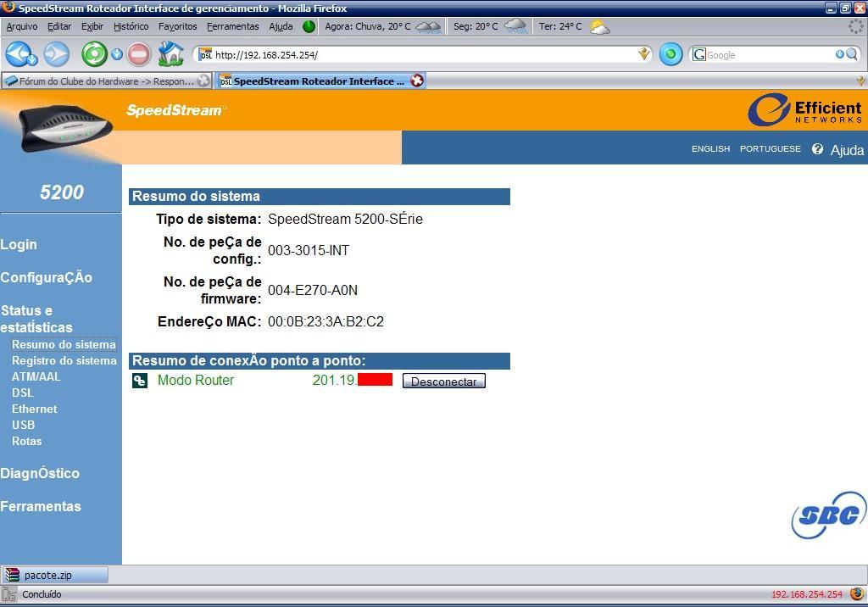Image resolution: width=868 pixels, height=607 pixels.
Task: Open Ethernet statistics link
Action: 34,409
